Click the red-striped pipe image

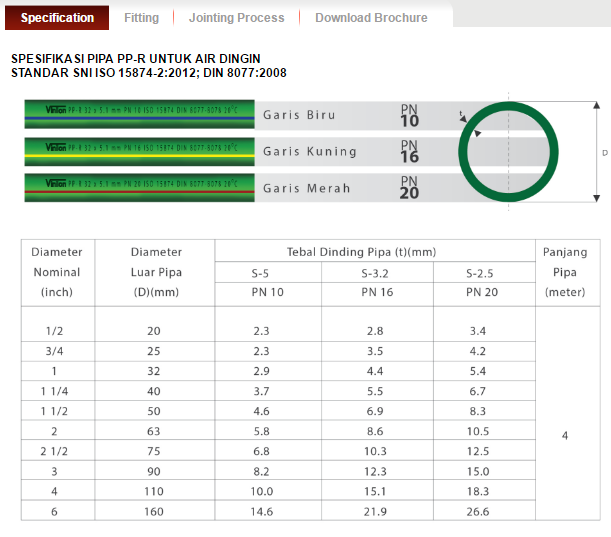click(x=139, y=187)
